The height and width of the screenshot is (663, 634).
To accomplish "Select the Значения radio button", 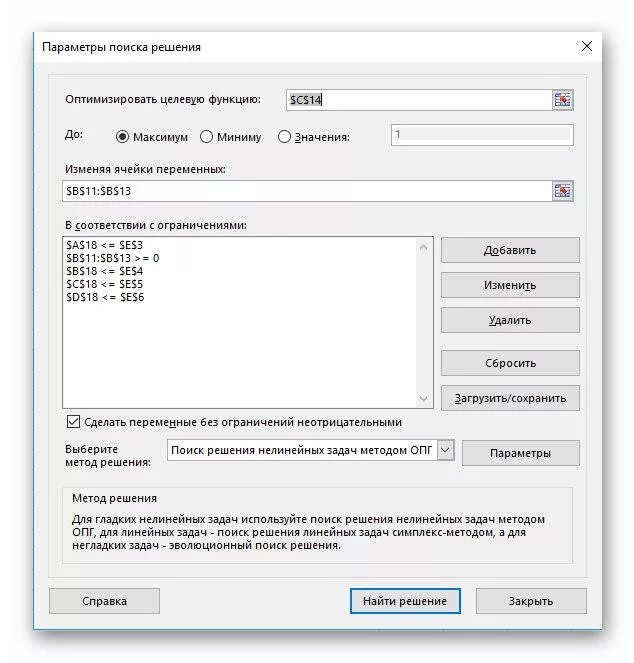I will click(284, 137).
